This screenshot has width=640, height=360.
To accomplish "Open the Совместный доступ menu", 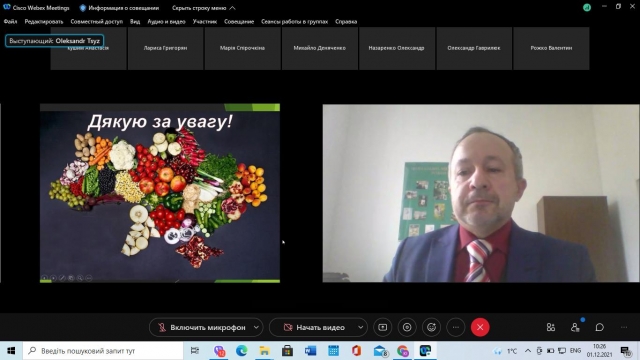I will point(96,22).
